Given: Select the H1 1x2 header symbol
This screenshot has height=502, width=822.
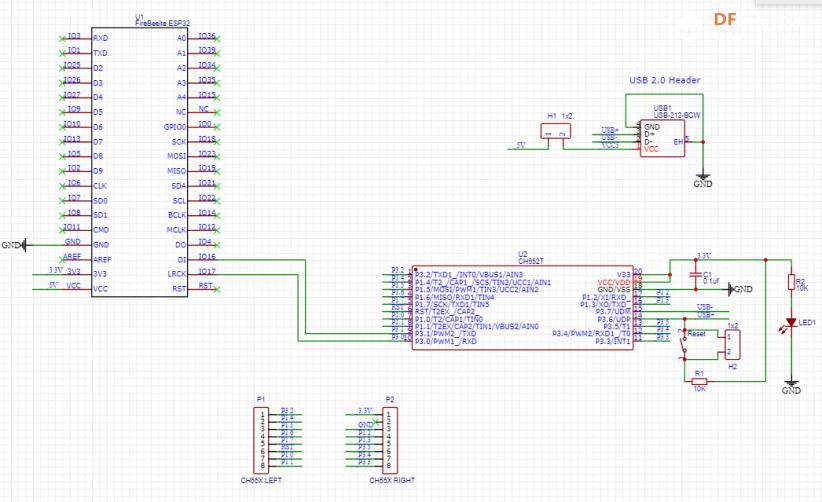Looking at the screenshot, I should point(556,131).
